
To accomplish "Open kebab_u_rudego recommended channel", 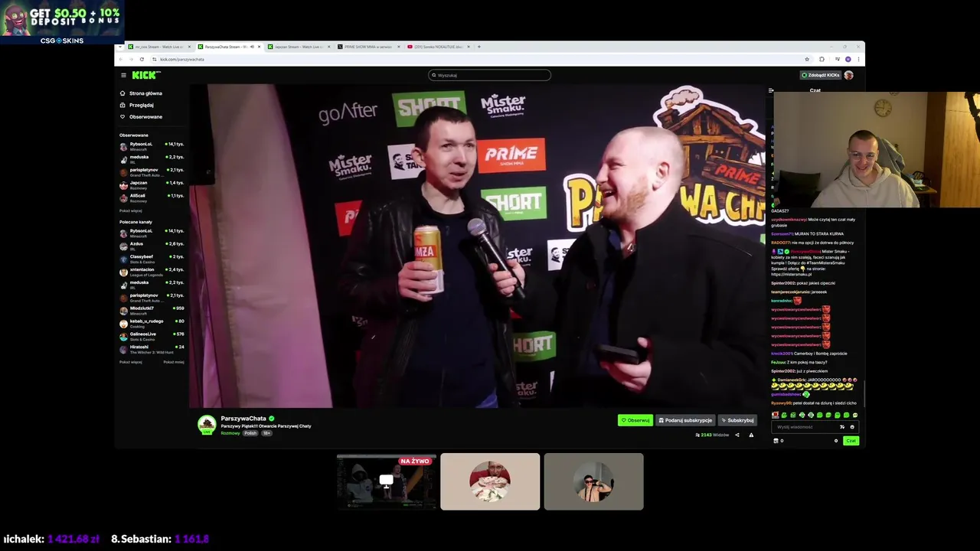I will click(x=152, y=323).
